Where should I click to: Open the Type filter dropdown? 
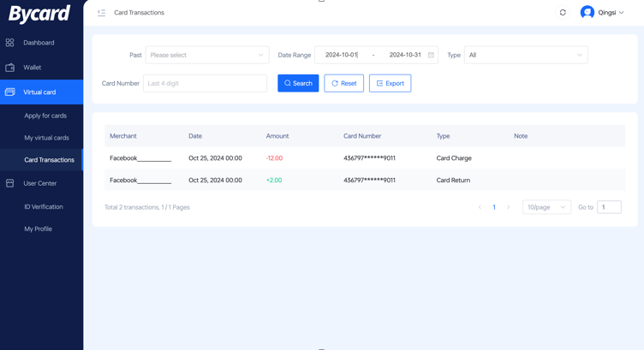coord(525,55)
